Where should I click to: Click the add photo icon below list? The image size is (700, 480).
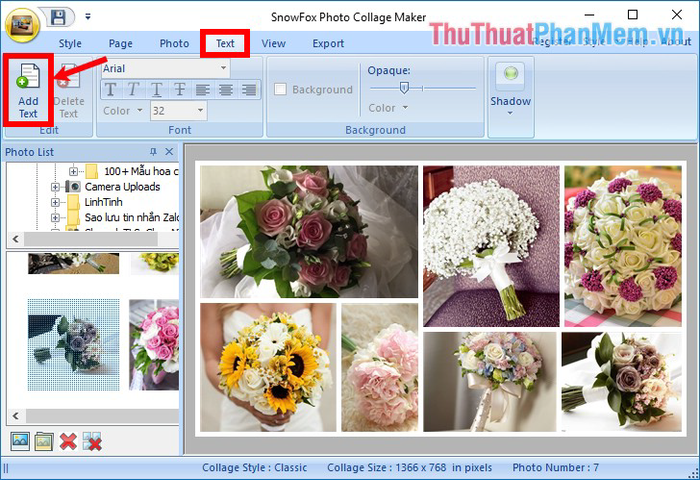(x=20, y=441)
